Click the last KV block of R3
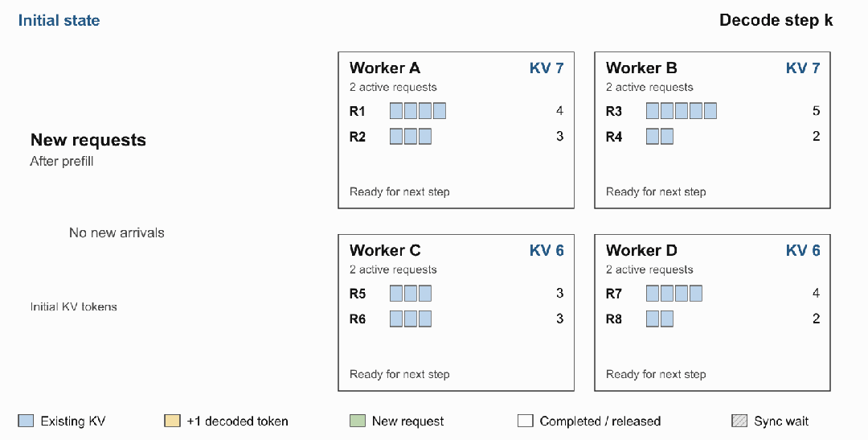 (x=710, y=111)
